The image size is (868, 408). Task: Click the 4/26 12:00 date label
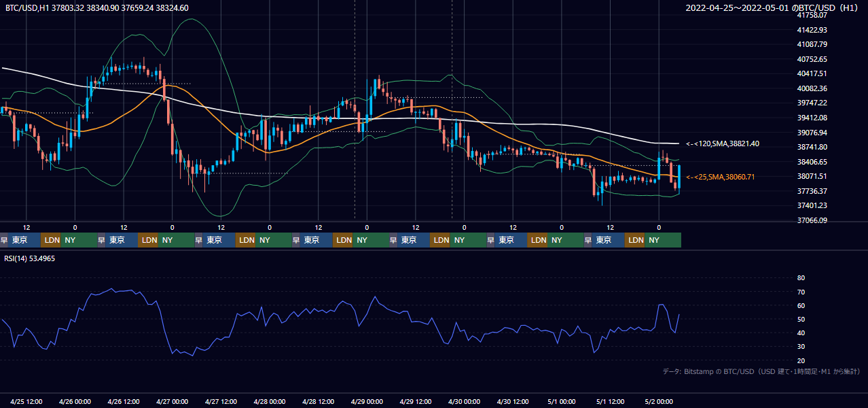(x=124, y=401)
